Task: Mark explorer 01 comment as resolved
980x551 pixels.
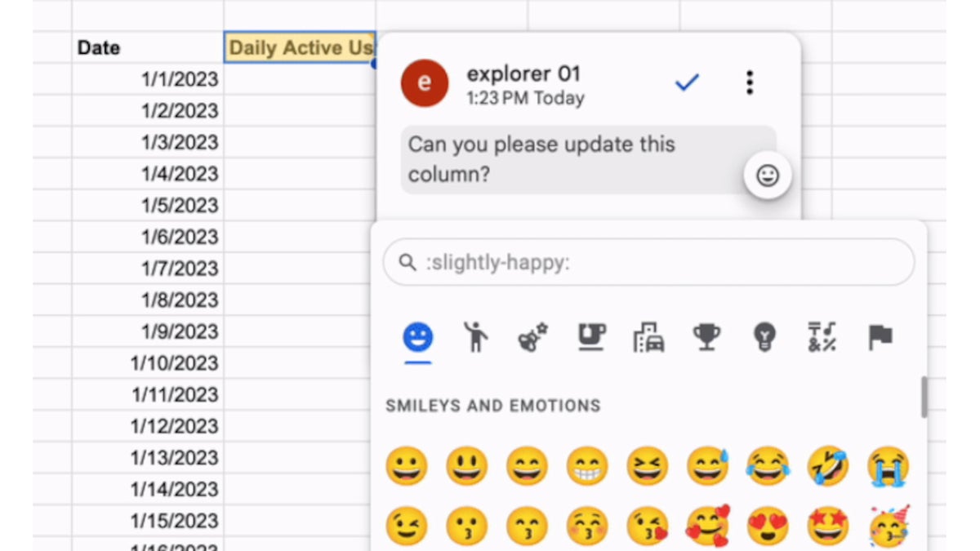Action: (x=687, y=82)
